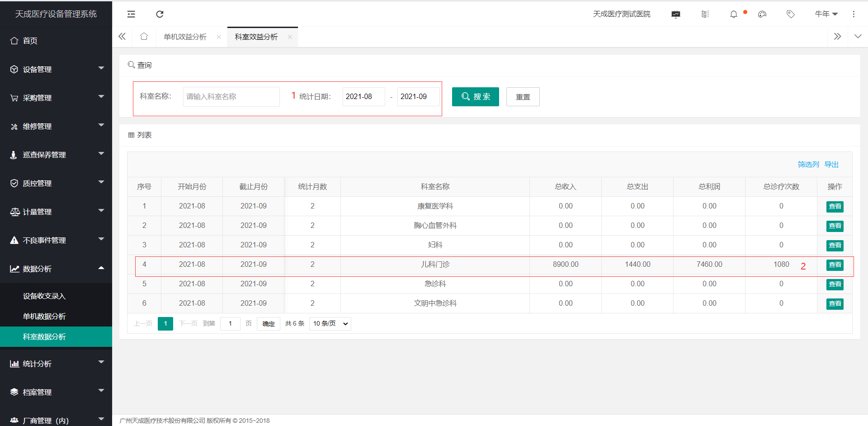
Task: View details for 康复医学科 row
Action: pos(835,207)
